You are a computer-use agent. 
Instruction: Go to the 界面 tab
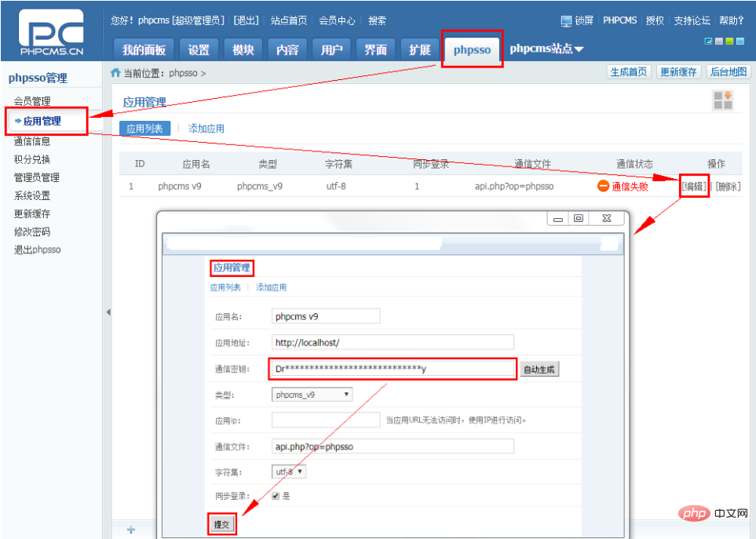coord(375,49)
